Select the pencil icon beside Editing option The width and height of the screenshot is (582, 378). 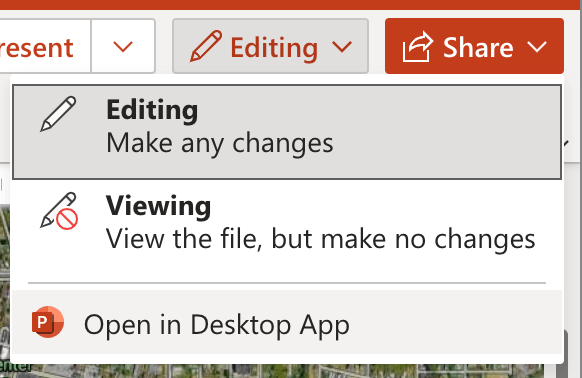pos(58,114)
